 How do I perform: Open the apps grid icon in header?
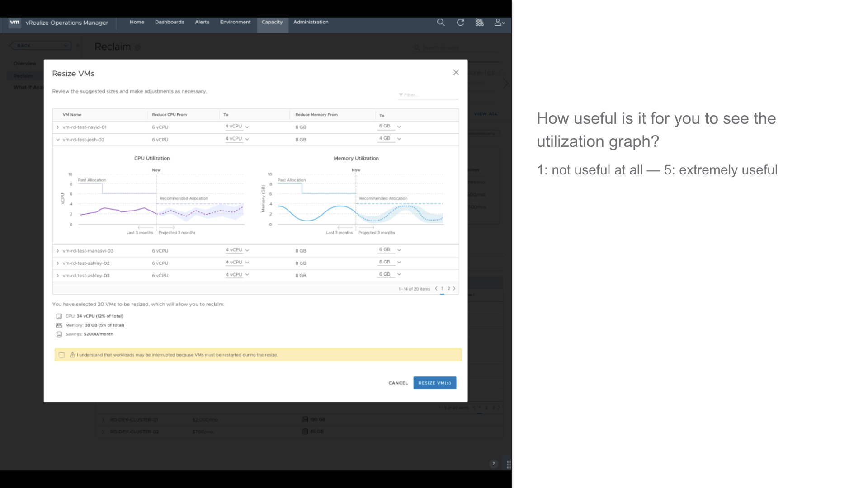coord(480,22)
